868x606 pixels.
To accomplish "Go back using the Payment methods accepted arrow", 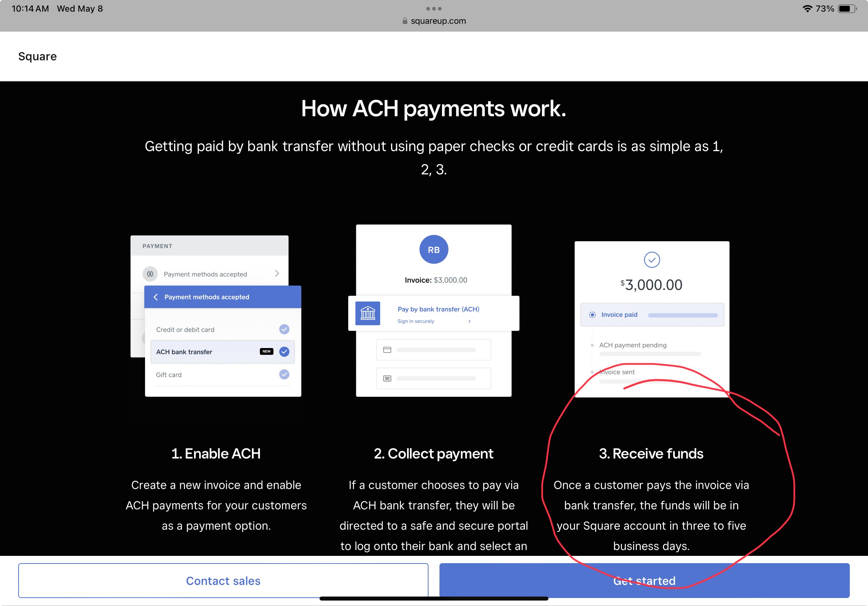I will (155, 297).
